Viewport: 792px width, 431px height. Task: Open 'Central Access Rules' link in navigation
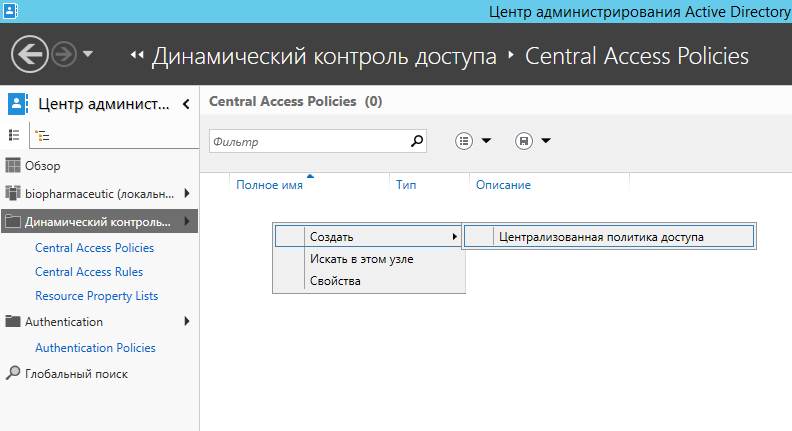click(x=89, y=272)
